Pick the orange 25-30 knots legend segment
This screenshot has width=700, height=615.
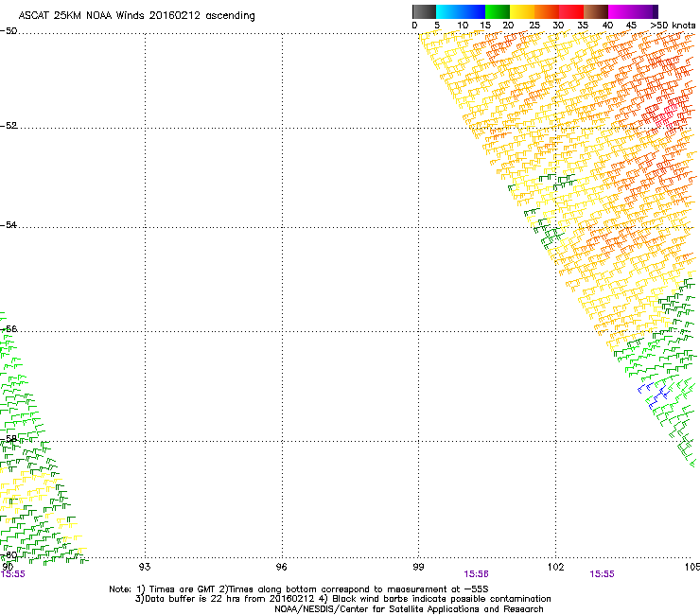(547, 11)
